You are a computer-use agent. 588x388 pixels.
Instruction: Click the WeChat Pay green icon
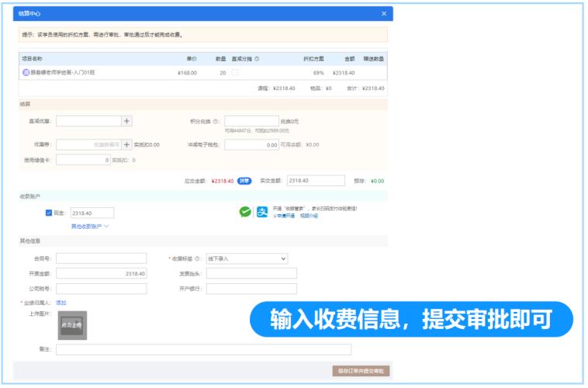(245, 212)
